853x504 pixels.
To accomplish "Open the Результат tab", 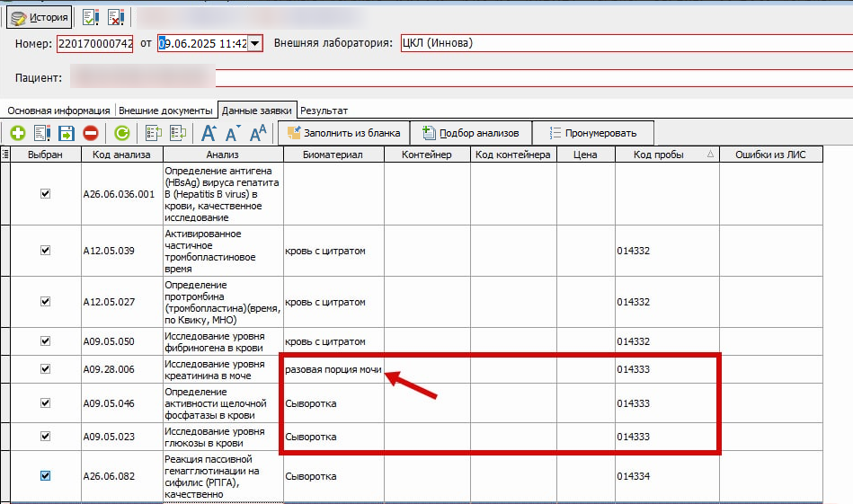I will pyautogui.click(x=324, y=111).
